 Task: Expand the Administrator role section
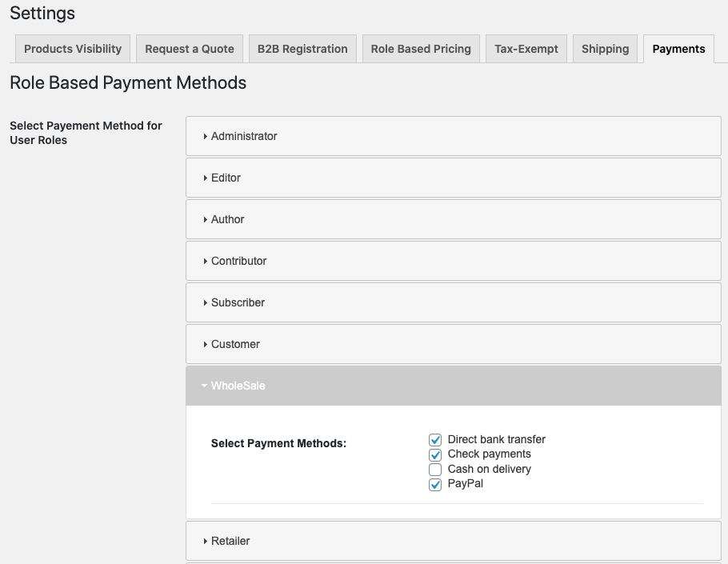pyautogui.click(x=244, y=136)
